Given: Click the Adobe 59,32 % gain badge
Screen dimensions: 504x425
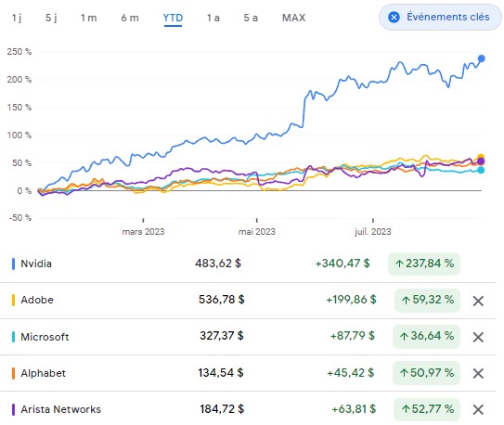Looking at the screenshot, I should tap(427, 301).
